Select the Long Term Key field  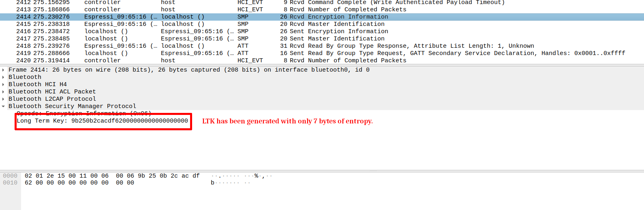click(102, 121)
